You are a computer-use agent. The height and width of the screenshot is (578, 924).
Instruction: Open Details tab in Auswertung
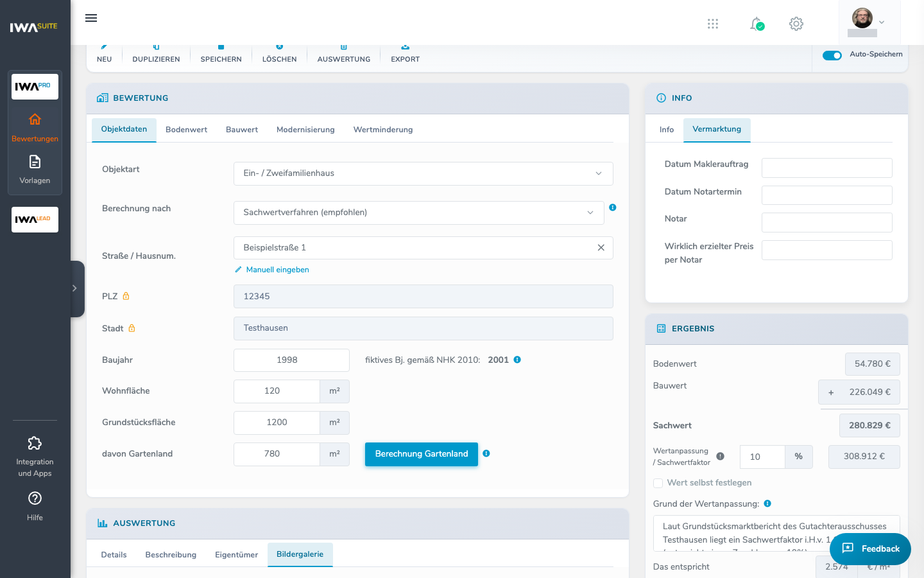[x=114, y=555]
